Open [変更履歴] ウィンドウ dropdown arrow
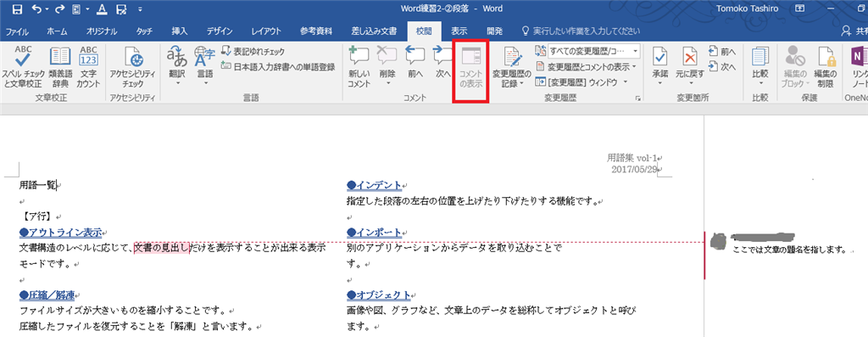Screen dimensions: 868x337 [625, 82]
